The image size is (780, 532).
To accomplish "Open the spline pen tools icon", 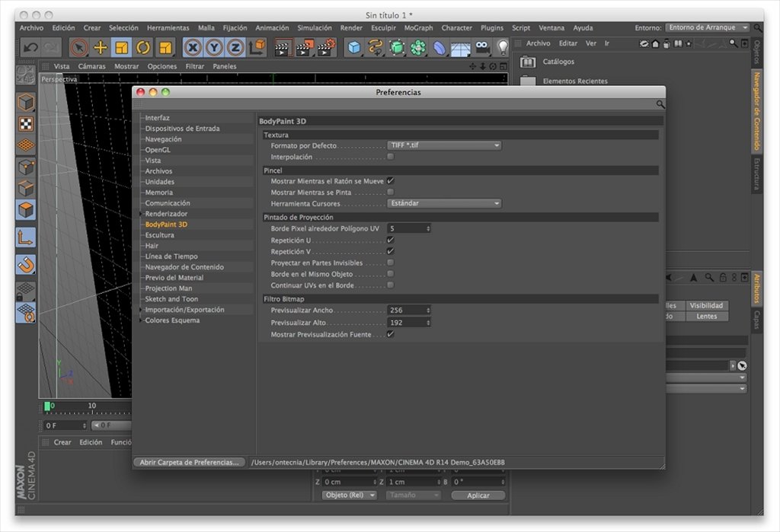I will point(375,48).
